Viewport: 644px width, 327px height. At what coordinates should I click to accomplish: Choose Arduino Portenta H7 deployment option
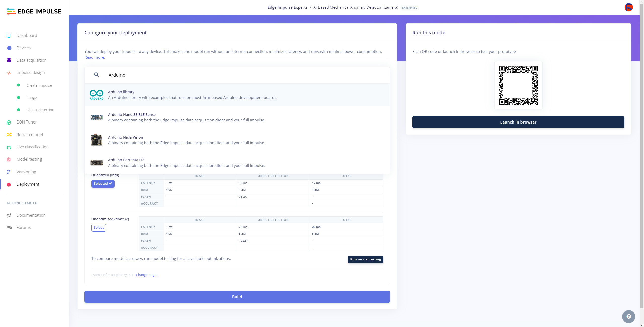pyautogui.click(x=186, y=163)
